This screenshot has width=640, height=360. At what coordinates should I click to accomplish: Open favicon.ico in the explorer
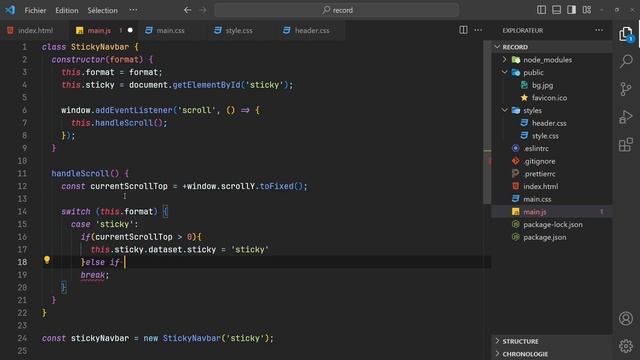tap(549, 98)
